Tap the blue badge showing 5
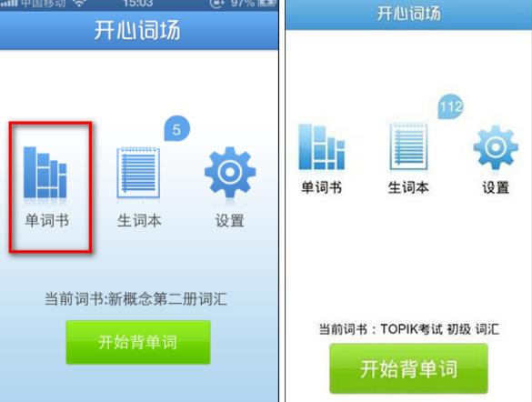Viewport: 532px width, 402px height. 176,128
